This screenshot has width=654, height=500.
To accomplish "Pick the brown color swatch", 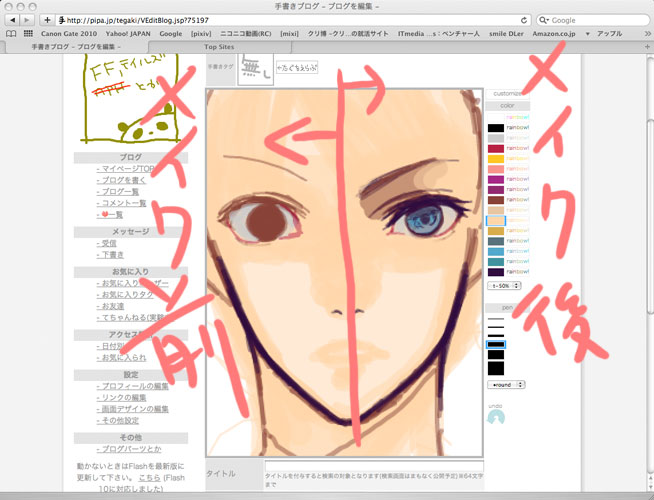I will (x=496, y=200).
